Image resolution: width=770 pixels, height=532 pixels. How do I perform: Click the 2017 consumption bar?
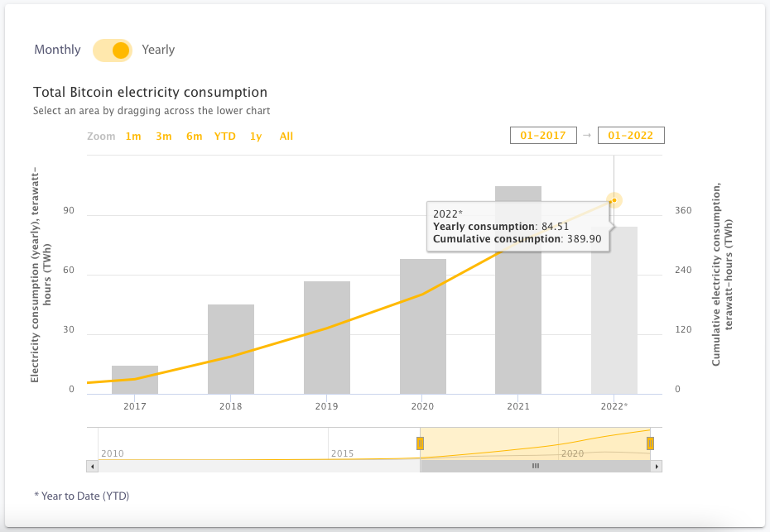point(135,380)
